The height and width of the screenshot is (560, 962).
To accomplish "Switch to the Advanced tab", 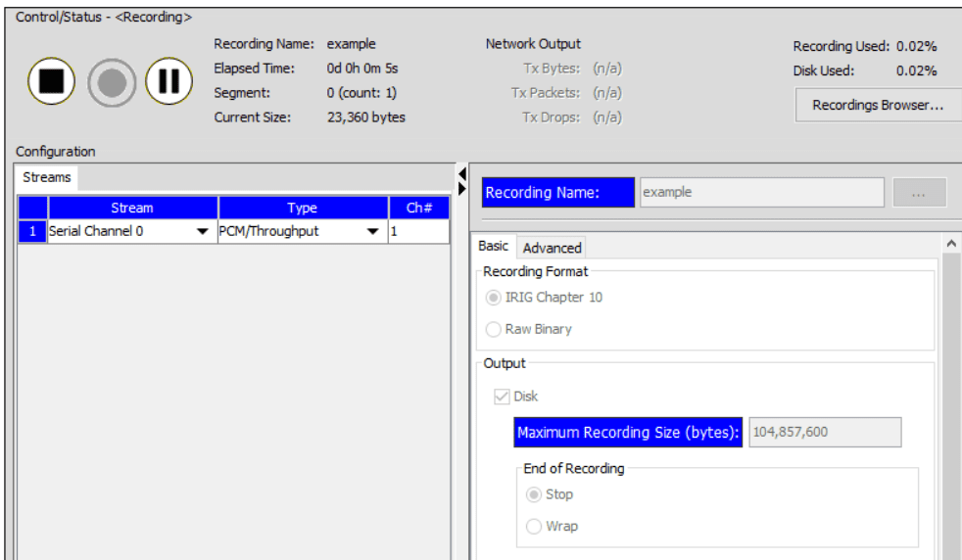I will coord(552,248).
